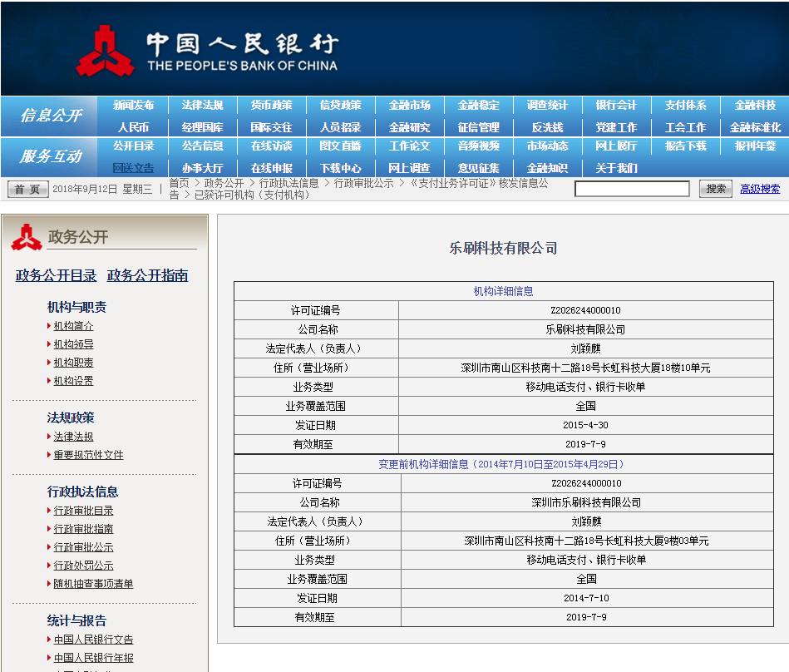The image size is (789, 672).
Task: Open 公开目录 in 服务互动 row
Action: pyautogui.click(x=133, y=146)
